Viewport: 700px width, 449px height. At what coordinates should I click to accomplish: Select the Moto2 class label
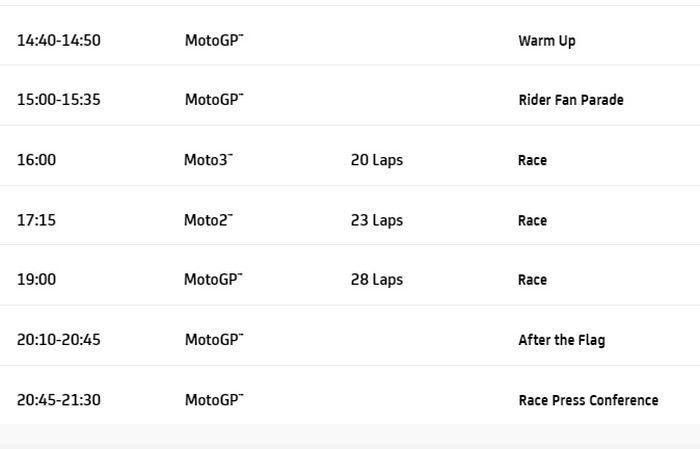pos(208,220)
